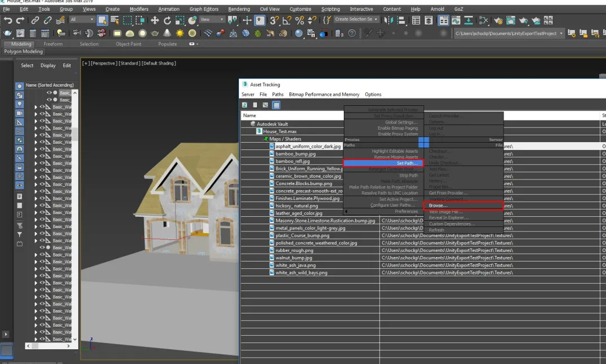Activate the Select and Rotate tool
The image size is (606, 364).
point(167,20)
